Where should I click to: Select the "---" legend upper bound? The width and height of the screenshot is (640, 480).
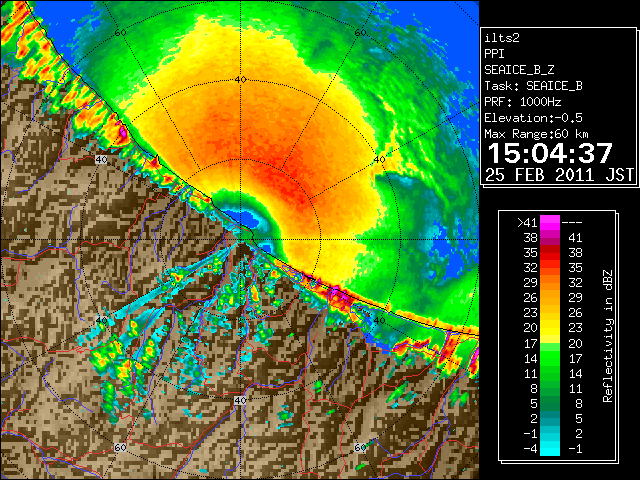click(572, 222)
